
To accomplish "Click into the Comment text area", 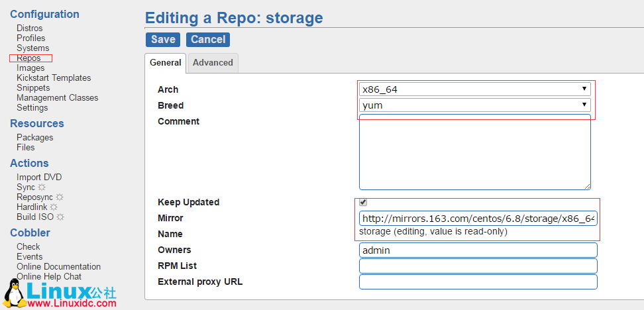I will 474,152.
